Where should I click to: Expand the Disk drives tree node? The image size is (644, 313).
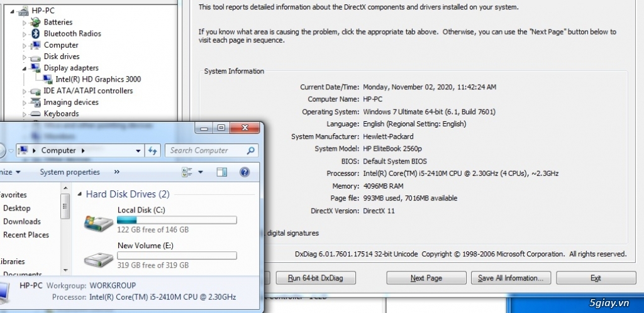pos(25,57)
